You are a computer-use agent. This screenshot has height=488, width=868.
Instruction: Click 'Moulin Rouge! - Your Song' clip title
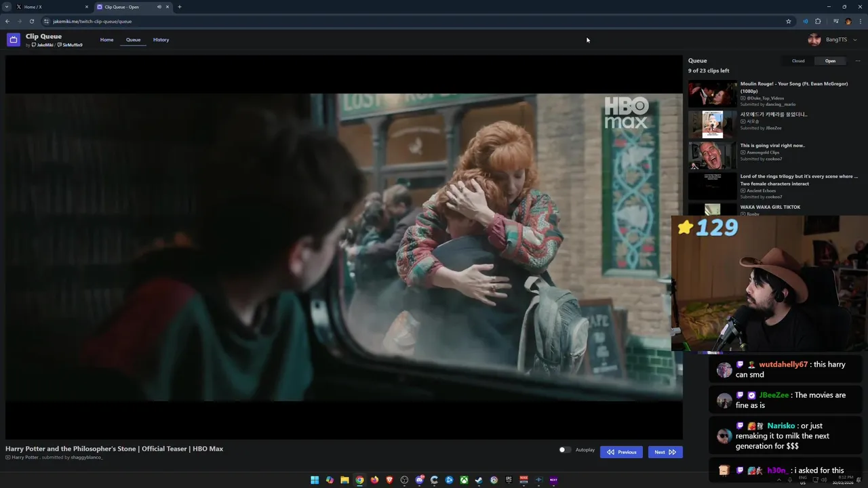tap(793, 87)
